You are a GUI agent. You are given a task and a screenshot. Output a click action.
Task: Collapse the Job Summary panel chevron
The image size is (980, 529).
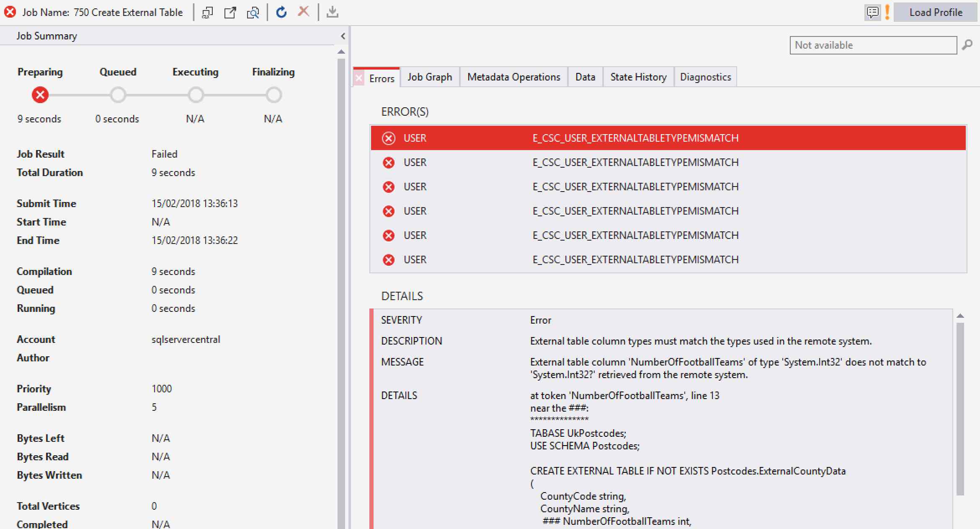tap(343, 36)
